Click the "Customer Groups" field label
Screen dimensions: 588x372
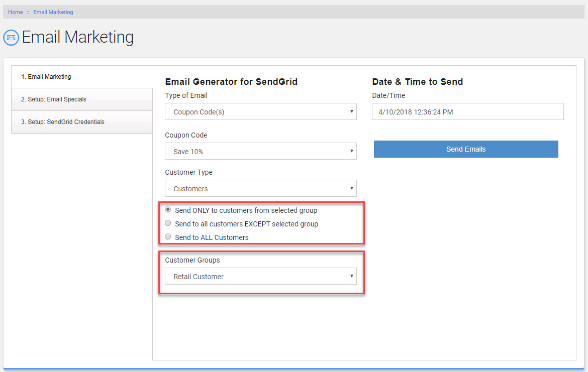click(x=192, y=260)
